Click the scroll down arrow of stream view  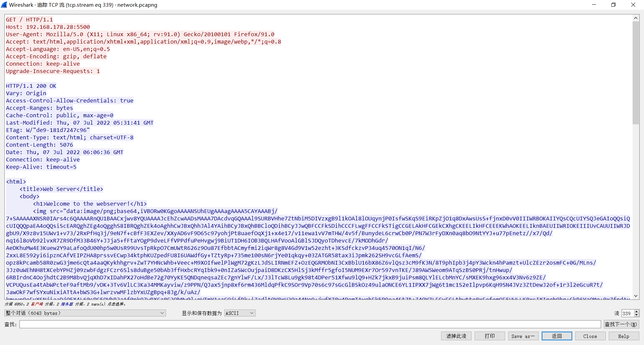[636, 296]
